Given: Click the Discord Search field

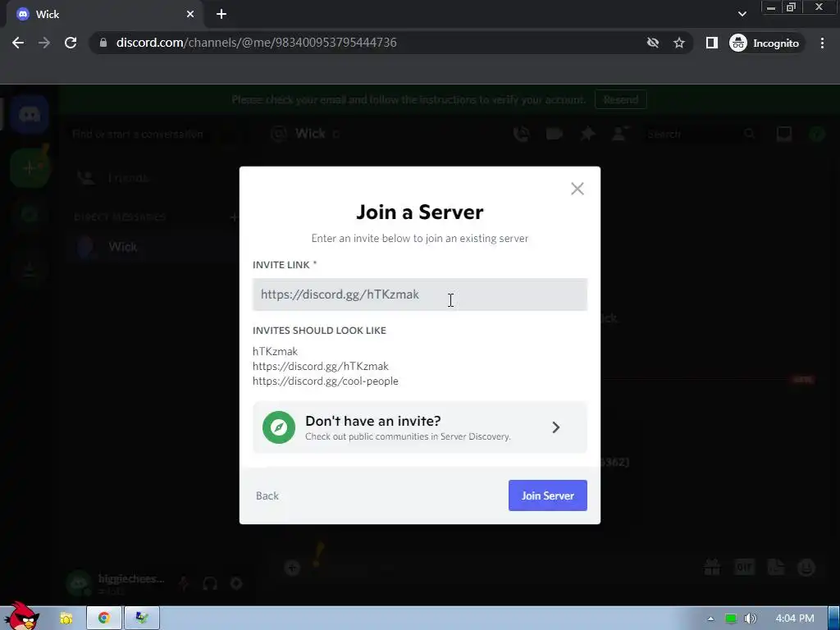Looking at the screenshot, I should pyautogui.click(x=702, y=134).
